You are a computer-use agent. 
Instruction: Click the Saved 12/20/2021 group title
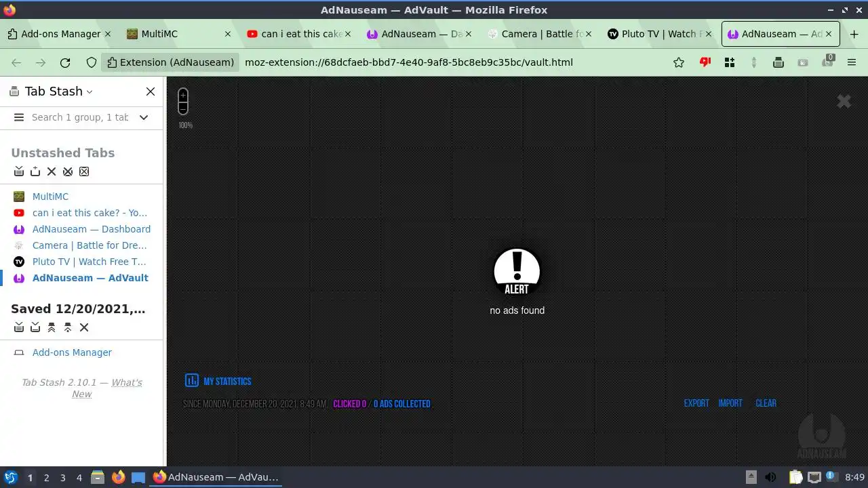point(78,309)
